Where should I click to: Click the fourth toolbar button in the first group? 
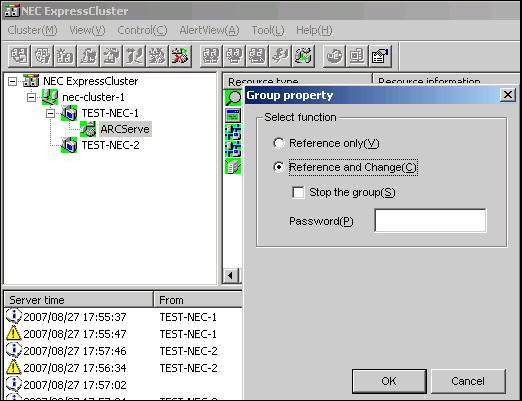88,56
